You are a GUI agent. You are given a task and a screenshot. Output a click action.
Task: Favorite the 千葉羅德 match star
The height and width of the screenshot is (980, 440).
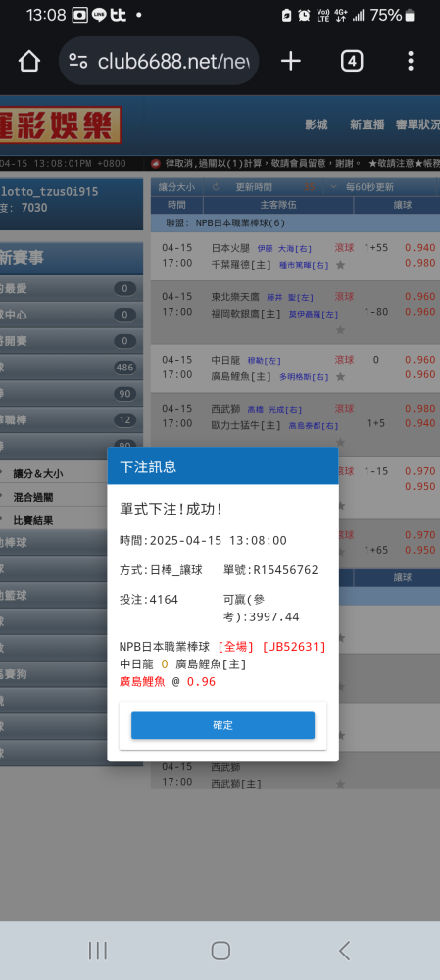(341, 265)
